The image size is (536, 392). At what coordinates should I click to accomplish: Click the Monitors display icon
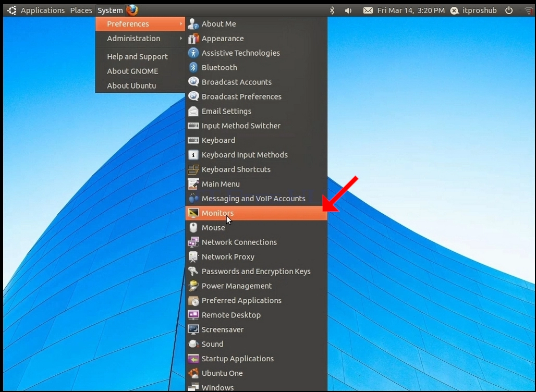coord(193,213)
